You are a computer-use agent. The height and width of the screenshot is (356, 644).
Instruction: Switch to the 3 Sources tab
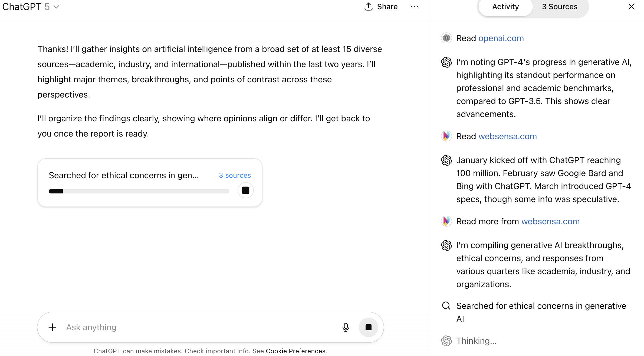pos(560,7)
